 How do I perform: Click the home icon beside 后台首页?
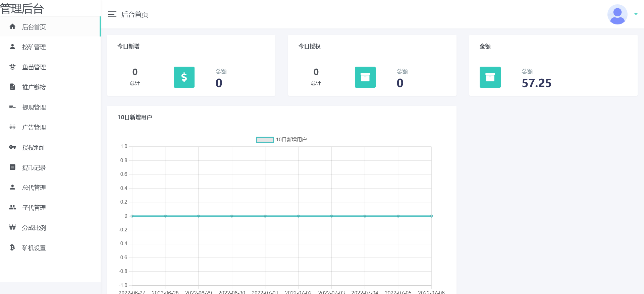[x=12, y=26]
